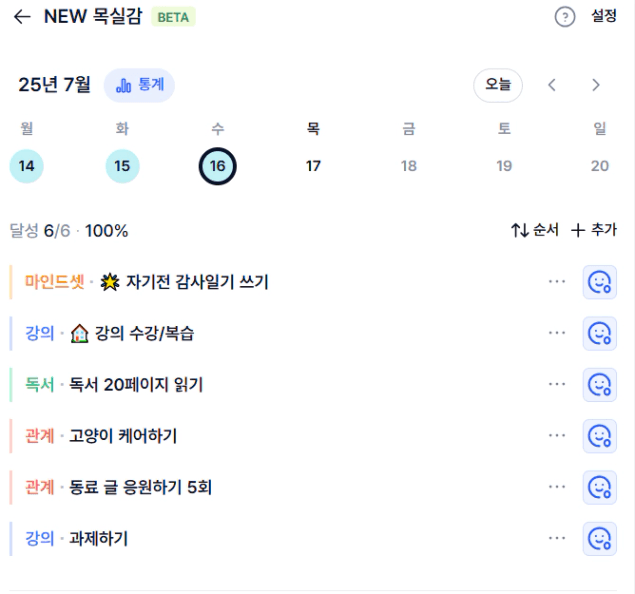
Task: Go to the next week chevron
Action: pos(595,85)
